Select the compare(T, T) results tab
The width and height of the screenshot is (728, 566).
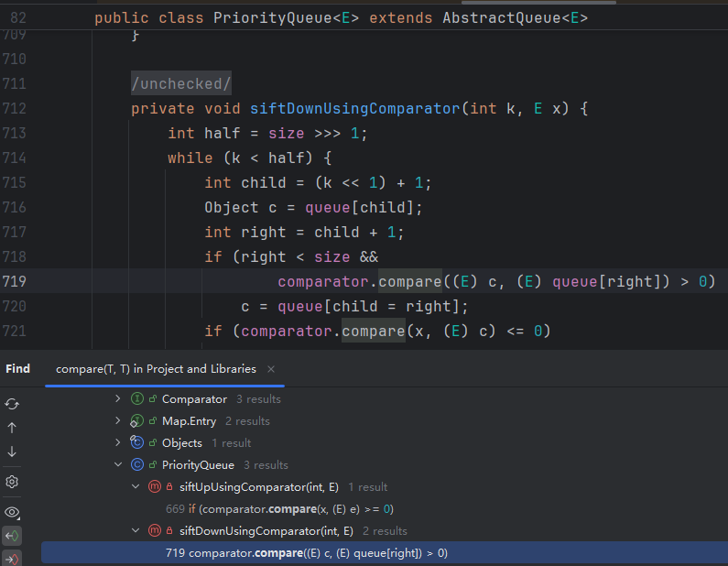(x=156, y=369)
